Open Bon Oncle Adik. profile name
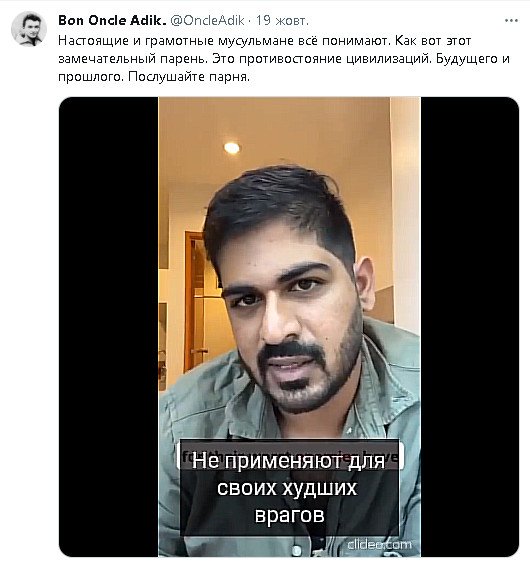Viewport: 530px width, 561px height. point(112,20)
